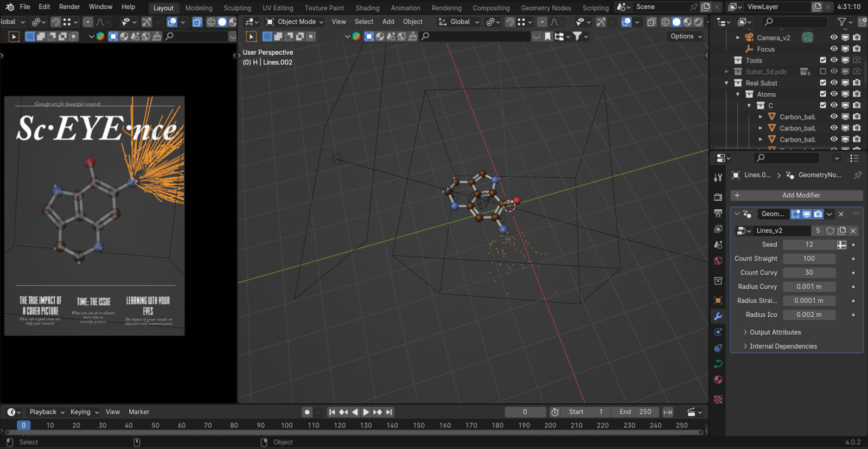Click the Add Modifier button

click(x=796, y=195)
